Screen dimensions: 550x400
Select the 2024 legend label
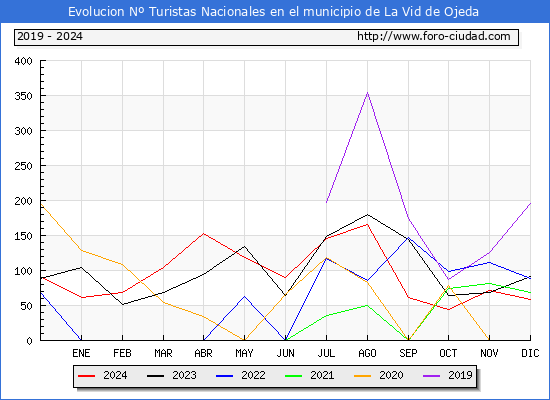click(115, 375)
